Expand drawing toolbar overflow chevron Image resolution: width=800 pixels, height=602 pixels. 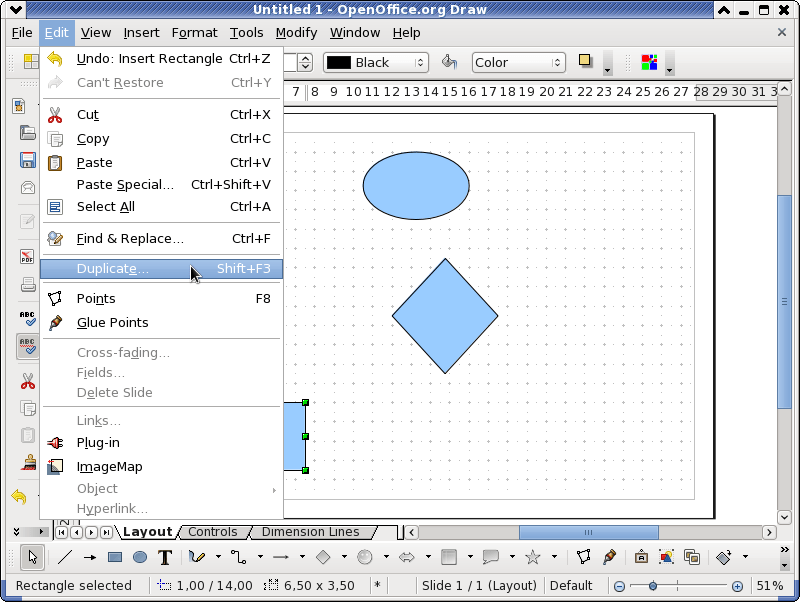point(785,549)
